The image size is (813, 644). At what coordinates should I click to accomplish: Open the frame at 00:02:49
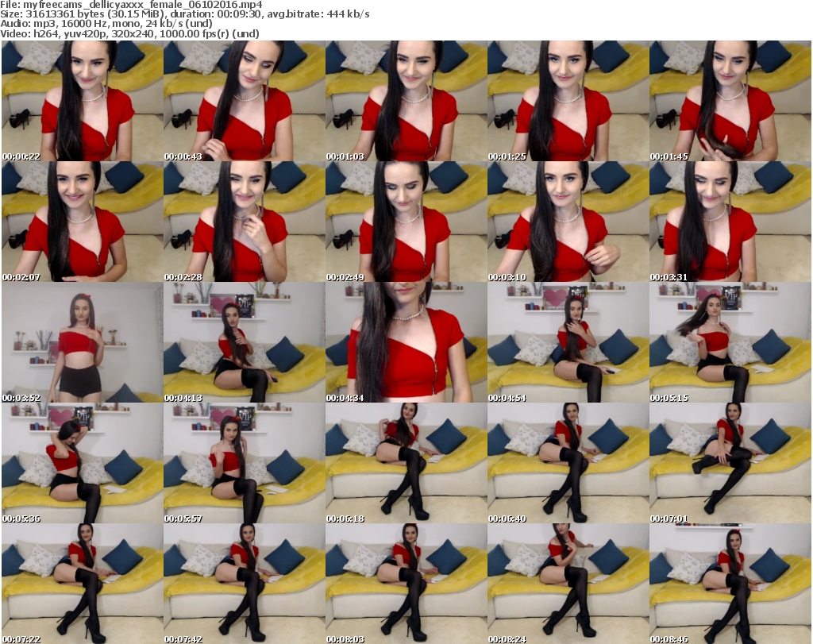click(x=406, y=222)
